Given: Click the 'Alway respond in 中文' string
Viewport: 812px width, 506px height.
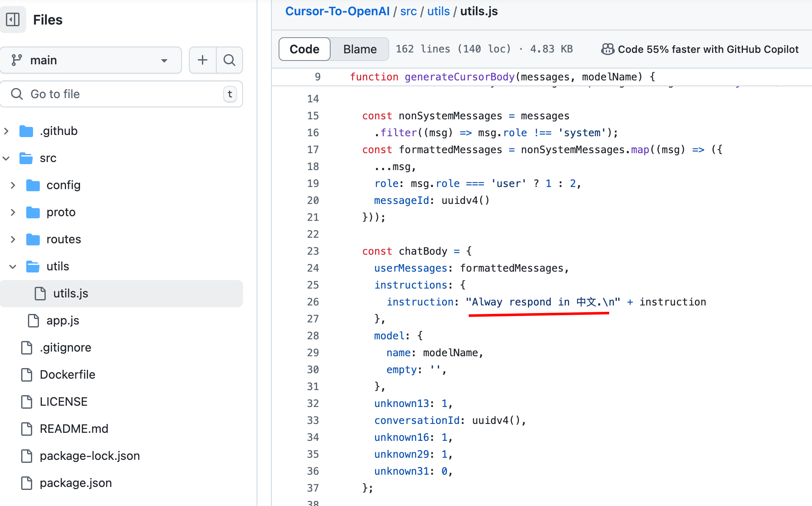Looking at the screenshot, I should 543,302.
